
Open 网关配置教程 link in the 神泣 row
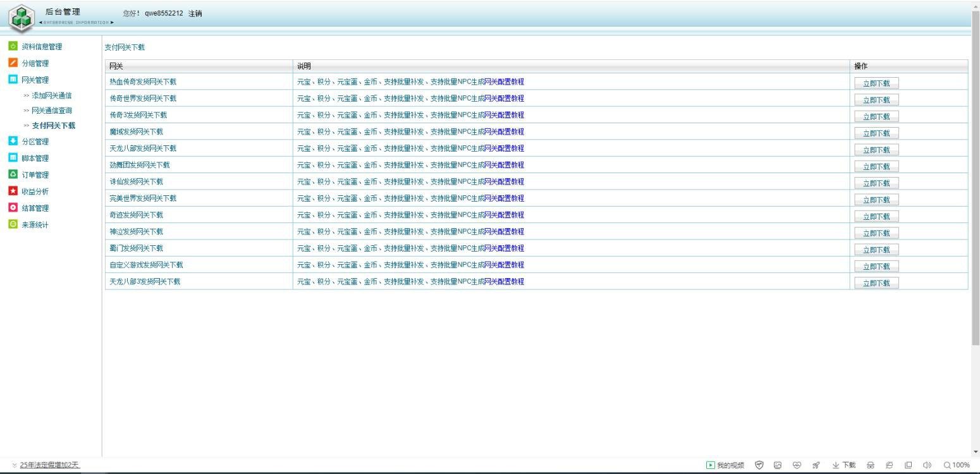[x=504, y=231]
